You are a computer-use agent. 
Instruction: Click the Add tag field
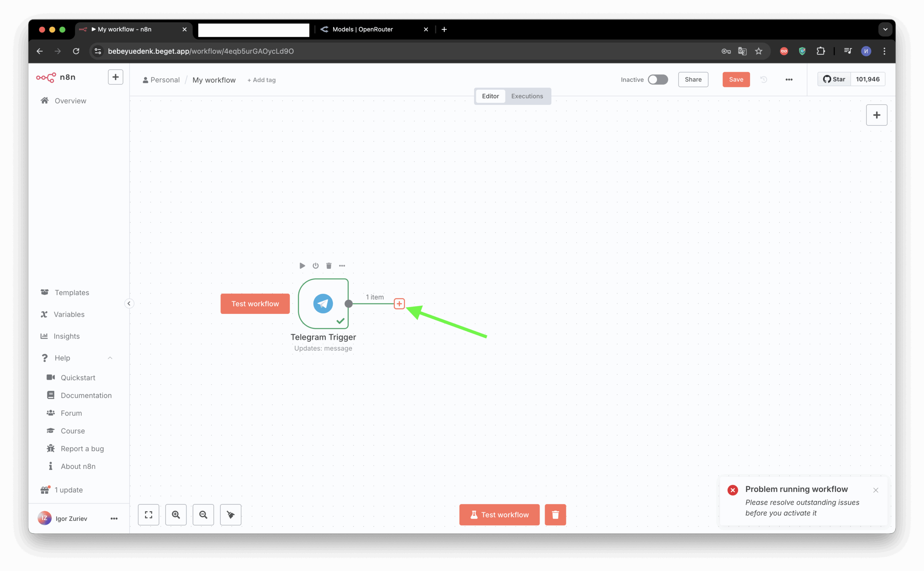(x=262, y=80)
